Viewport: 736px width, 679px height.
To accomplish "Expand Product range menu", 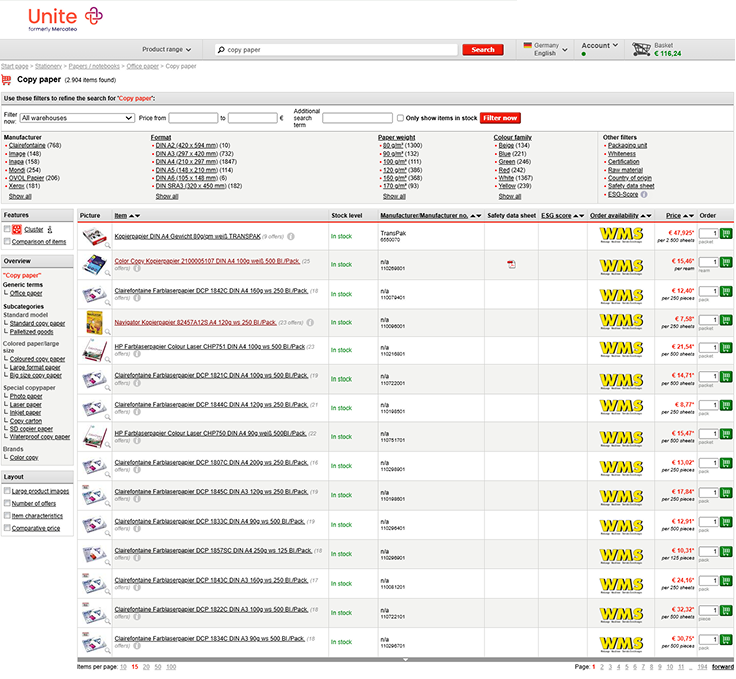I will (166, 49).
